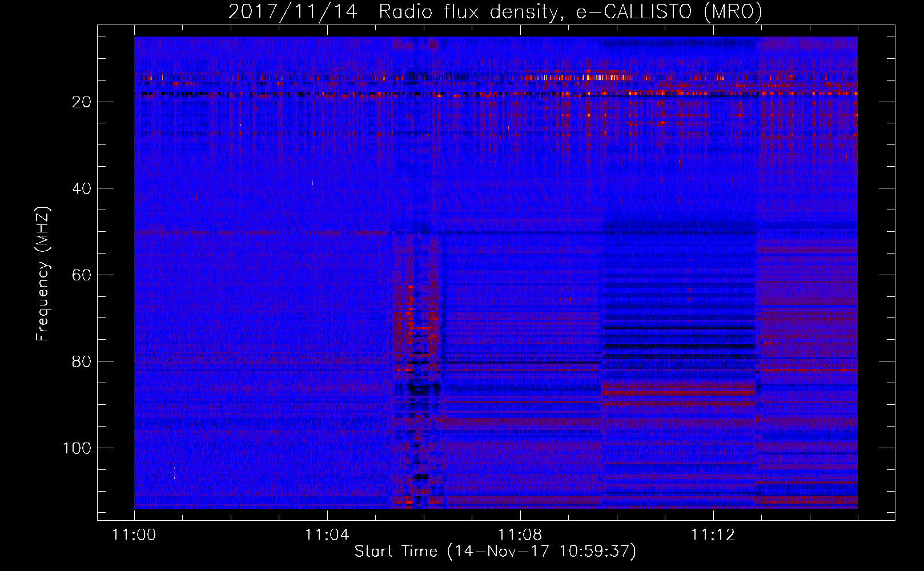Click the 11:04 time tick label
Viewport: 924px width, 571px height.
327,535
